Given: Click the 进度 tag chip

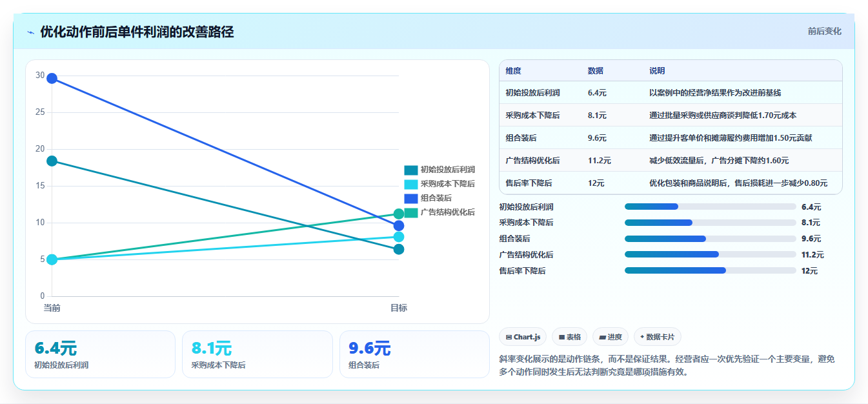Looking at the screenshot, I should coord(610,337).
